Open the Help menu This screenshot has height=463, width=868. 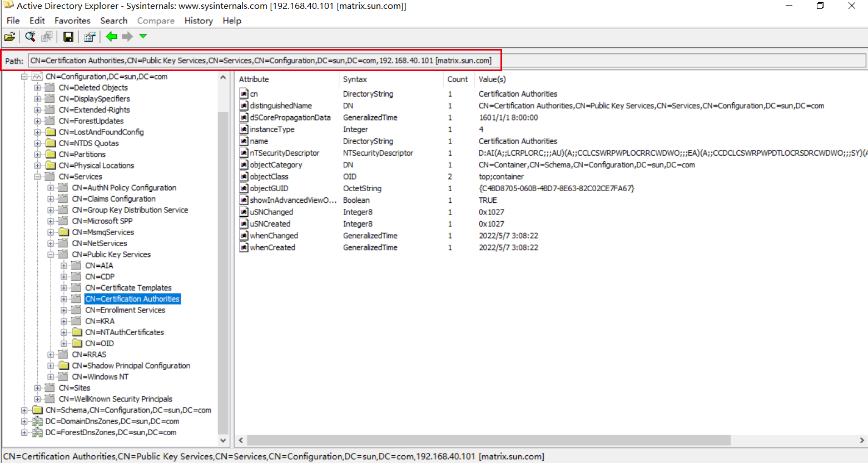click(x=232, y=21)
